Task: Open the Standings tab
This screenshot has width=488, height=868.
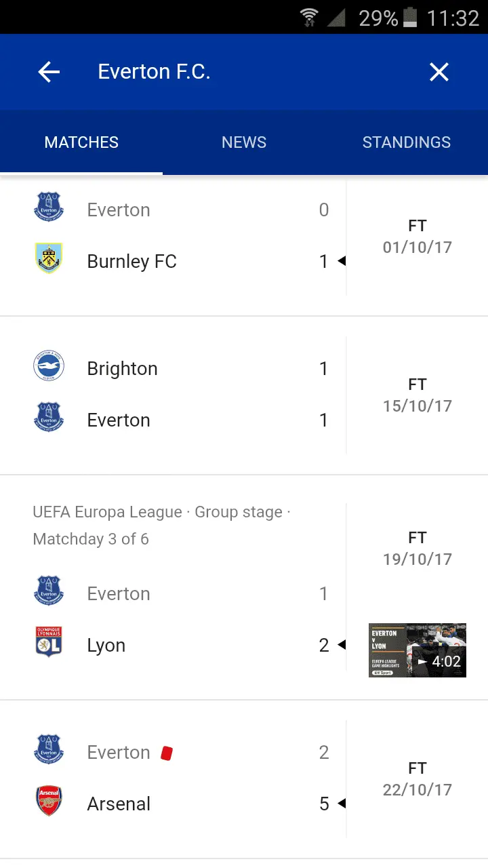Action: pos(407,142)
